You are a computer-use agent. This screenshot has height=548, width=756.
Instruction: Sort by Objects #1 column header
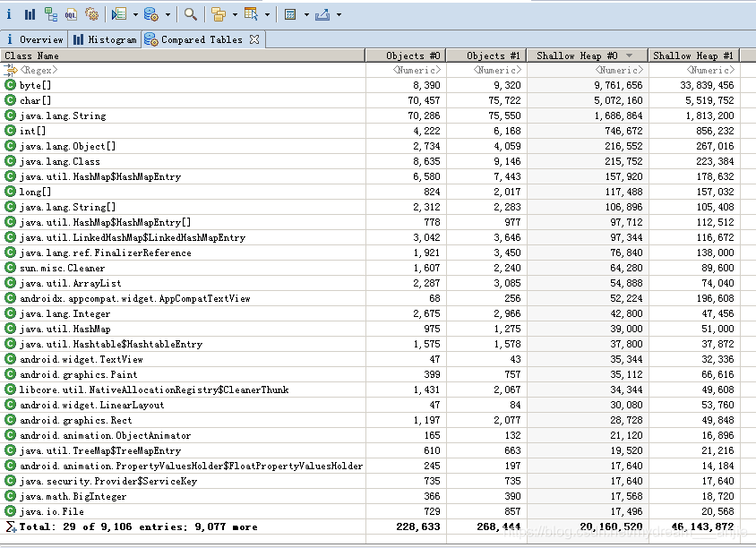486,56
